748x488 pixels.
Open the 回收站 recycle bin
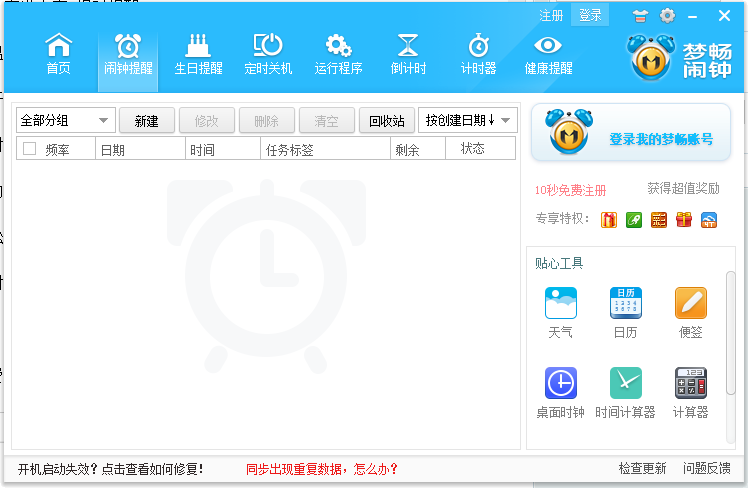coord(386,121)
